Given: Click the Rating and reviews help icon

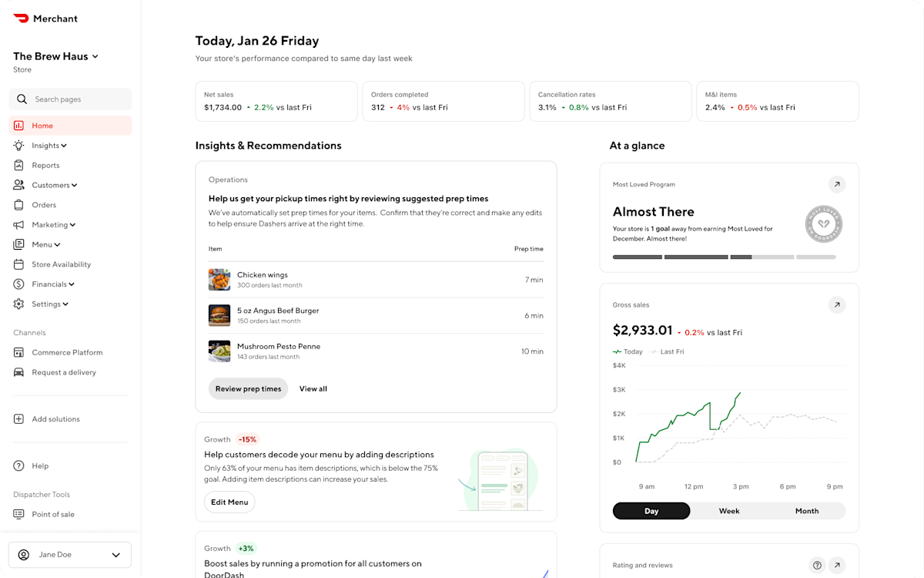Looking at the screenshot, I should tap(817, 565).
